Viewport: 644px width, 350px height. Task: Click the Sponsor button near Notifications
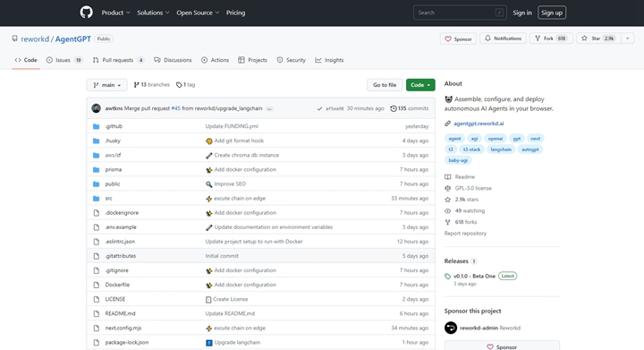(x=458, y=38)
